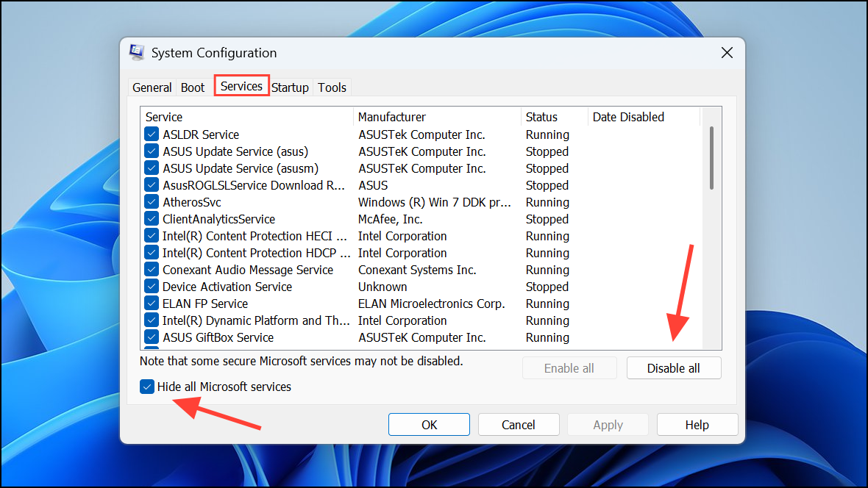Select the Services tab
Image resolution: width=868 pixels, height=488 pixels.
[x=241, y=86]
